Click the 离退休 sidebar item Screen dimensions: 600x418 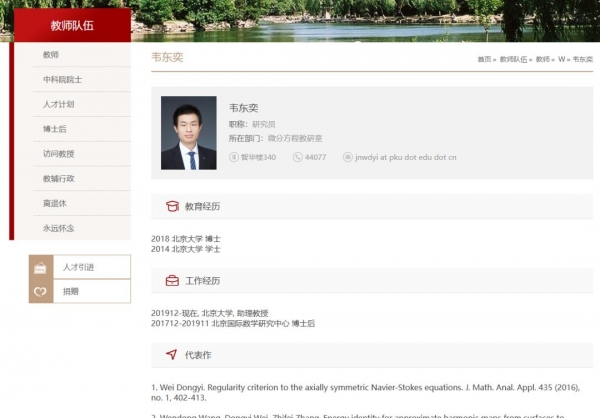(x=54, y=204)
